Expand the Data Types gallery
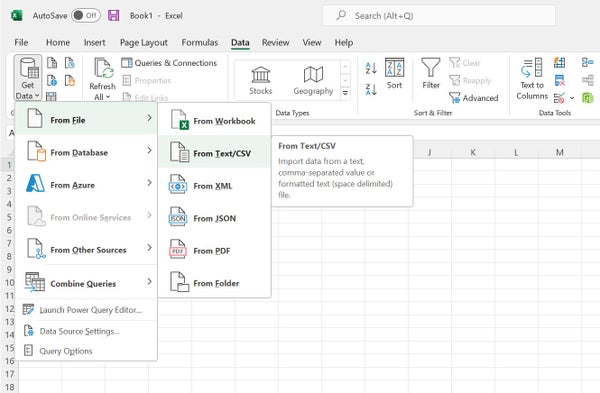Viewport: 600px width, 393px height. point(345,93)
